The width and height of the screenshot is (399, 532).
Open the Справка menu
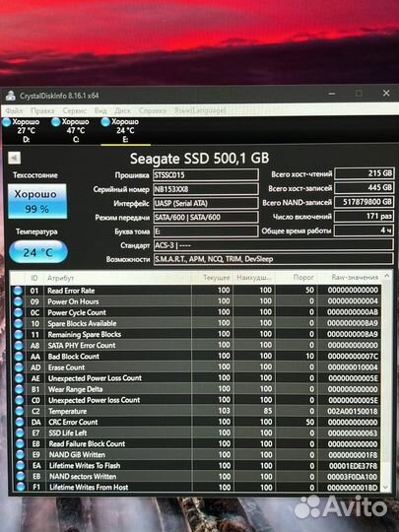click(153, 110)
